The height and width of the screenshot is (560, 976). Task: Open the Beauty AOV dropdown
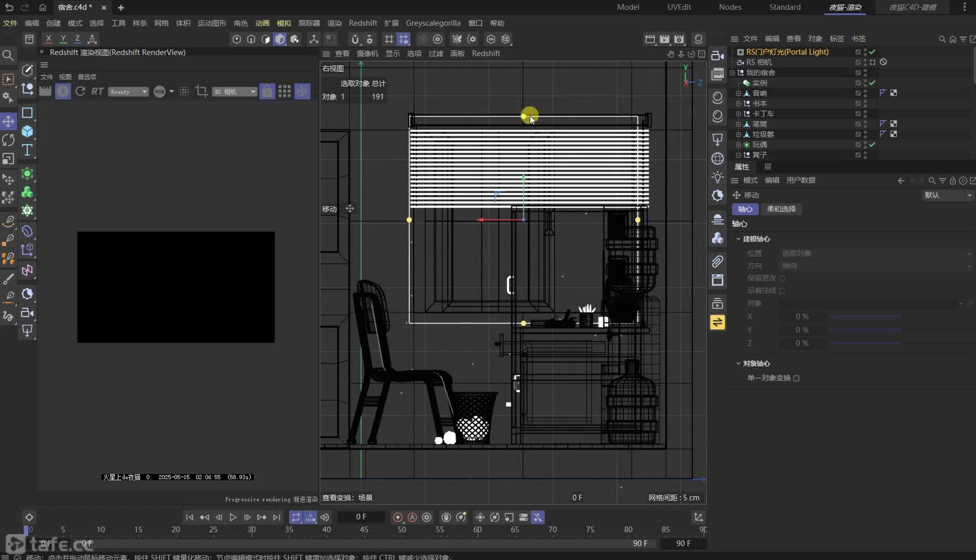point(129,92)
